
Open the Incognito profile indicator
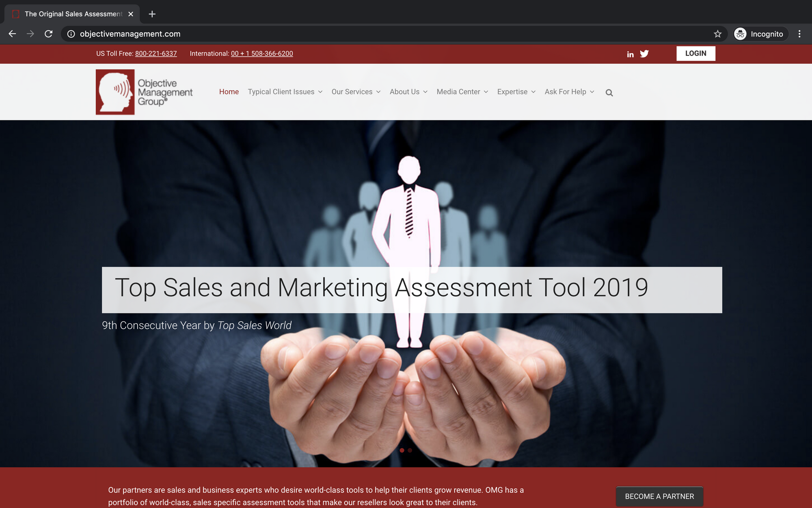(x=760, y=34)
